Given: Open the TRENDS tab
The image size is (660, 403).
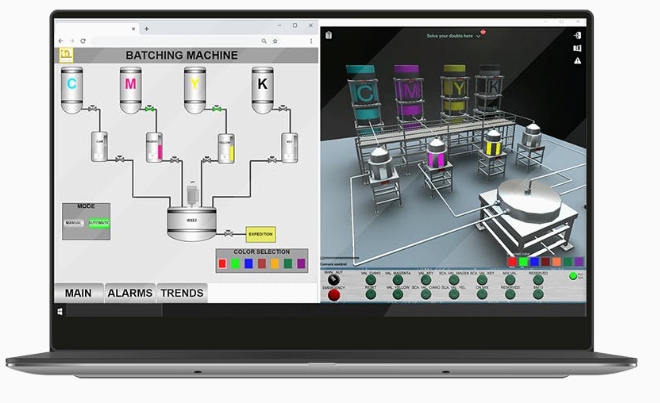Looking at the screenshot, I should pyautogui.click(x=182, y=293).
